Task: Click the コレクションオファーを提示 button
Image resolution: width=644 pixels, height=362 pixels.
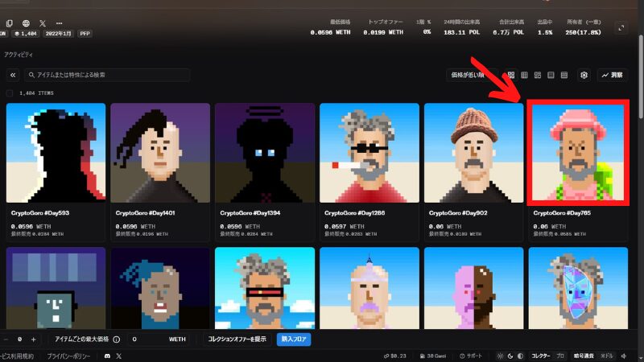Action: click(237, 339)
